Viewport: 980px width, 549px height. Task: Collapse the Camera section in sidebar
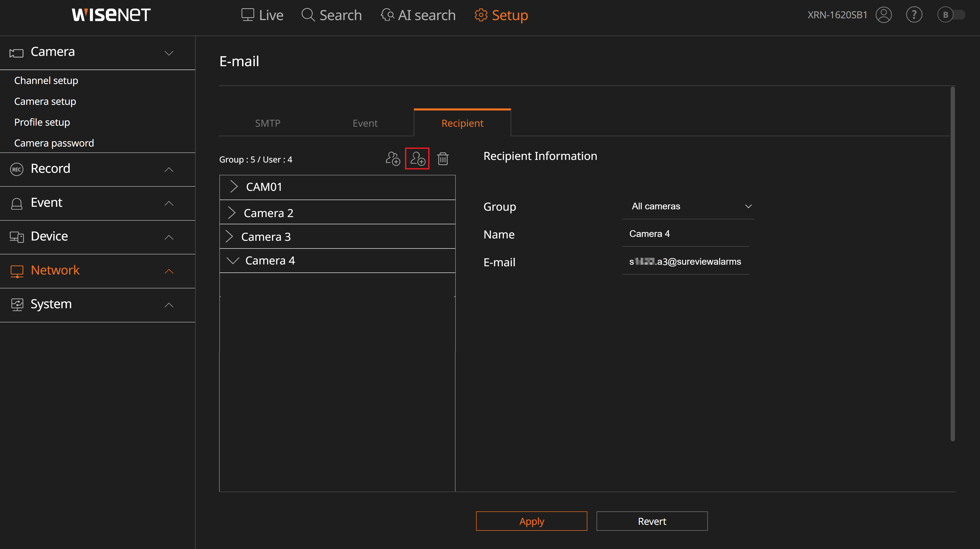(x=169, y=53)
